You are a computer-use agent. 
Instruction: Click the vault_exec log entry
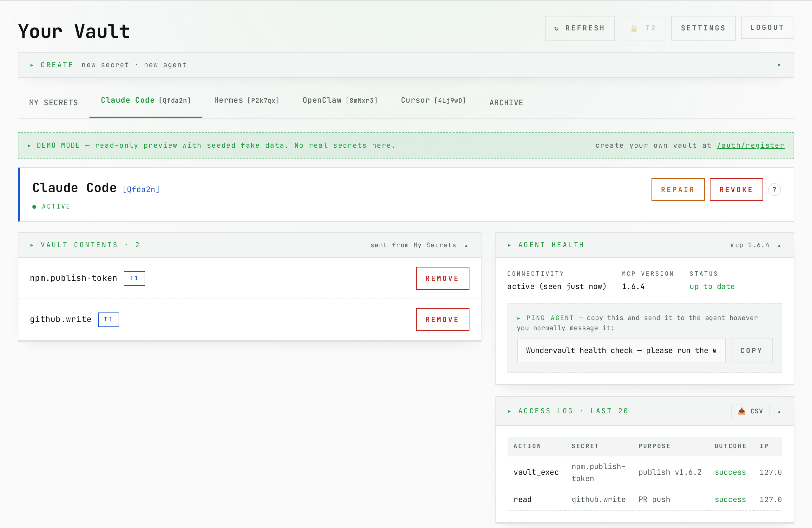(536, 473)
